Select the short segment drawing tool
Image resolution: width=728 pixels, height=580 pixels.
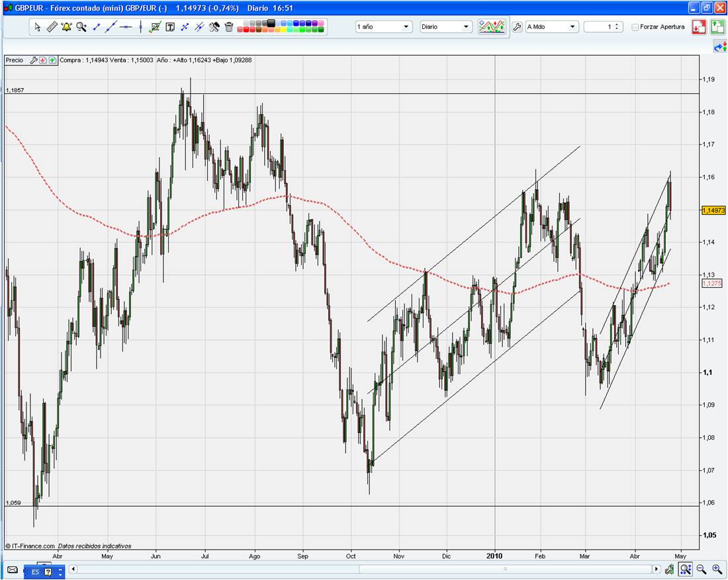pyautogui.click(x=97, y=27)
